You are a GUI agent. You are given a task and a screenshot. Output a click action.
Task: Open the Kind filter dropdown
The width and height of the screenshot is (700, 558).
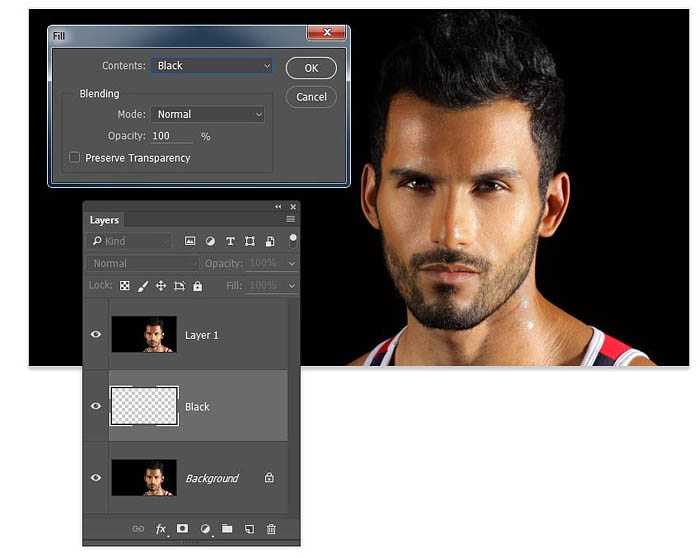(x=130, y=242)
